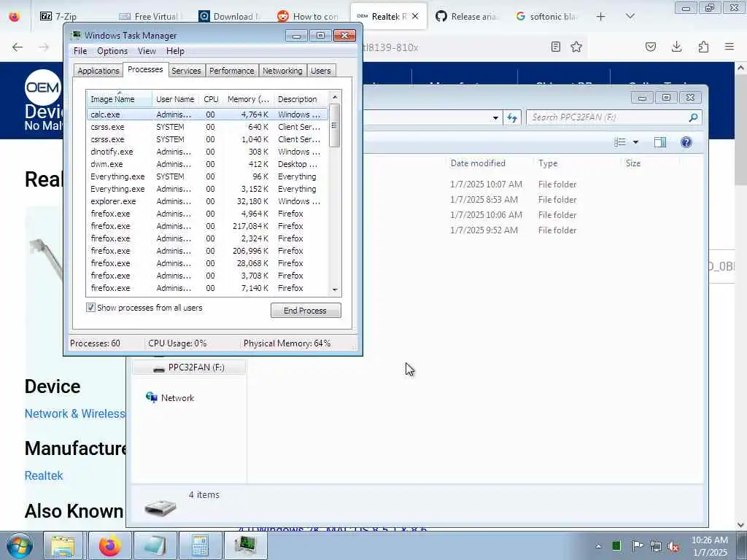The height and width of the screenshot is (560, 747).
Task: Open Windows Explorer from the taskbar
Action: click(63, 545)
